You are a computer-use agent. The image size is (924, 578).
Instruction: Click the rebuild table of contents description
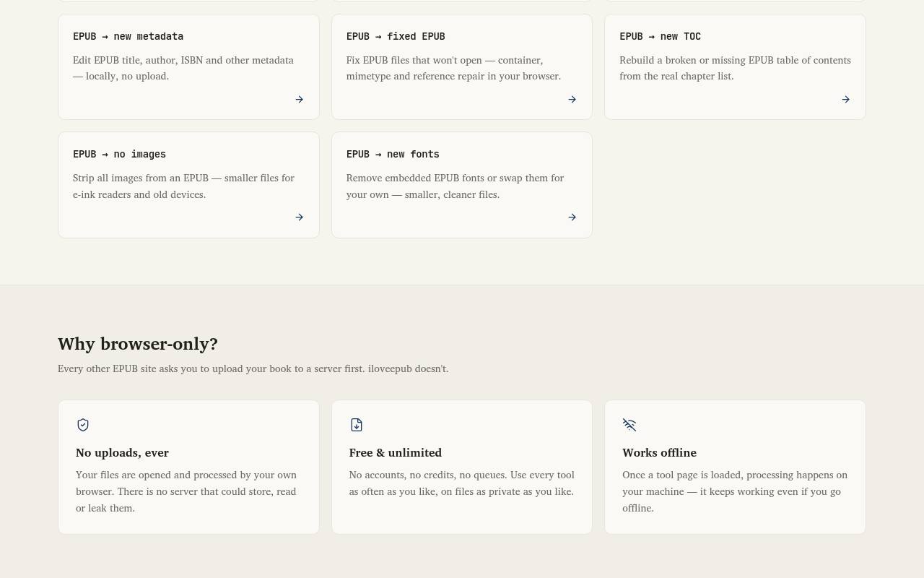click(735, 68)
